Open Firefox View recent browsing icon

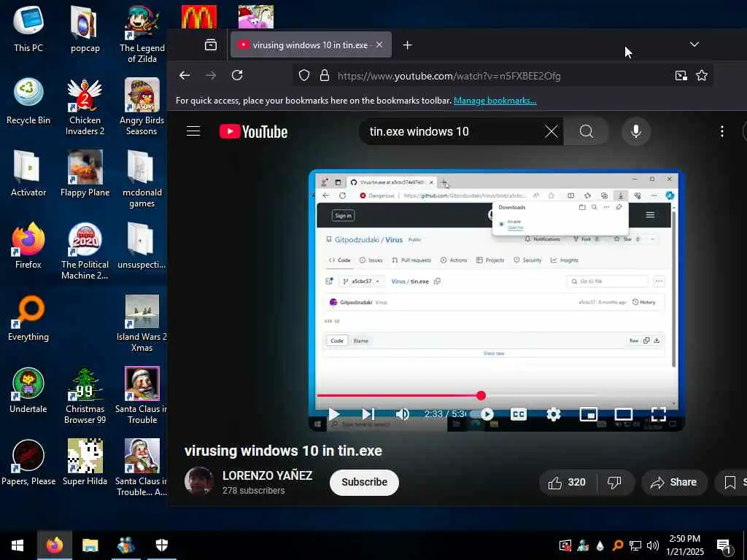(211, 44)
